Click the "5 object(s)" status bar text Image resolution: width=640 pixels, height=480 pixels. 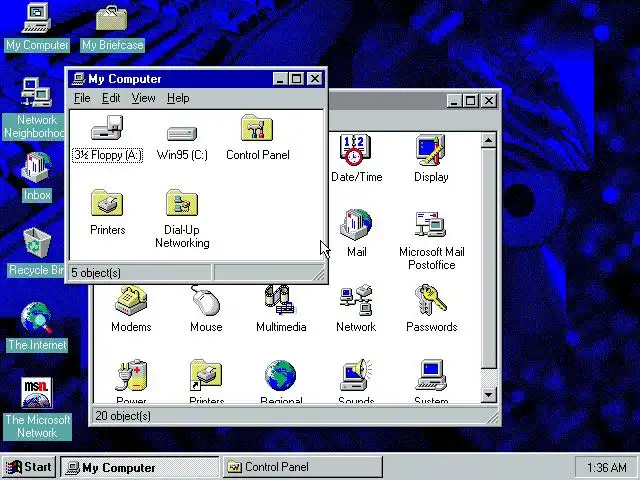[96, 273]
